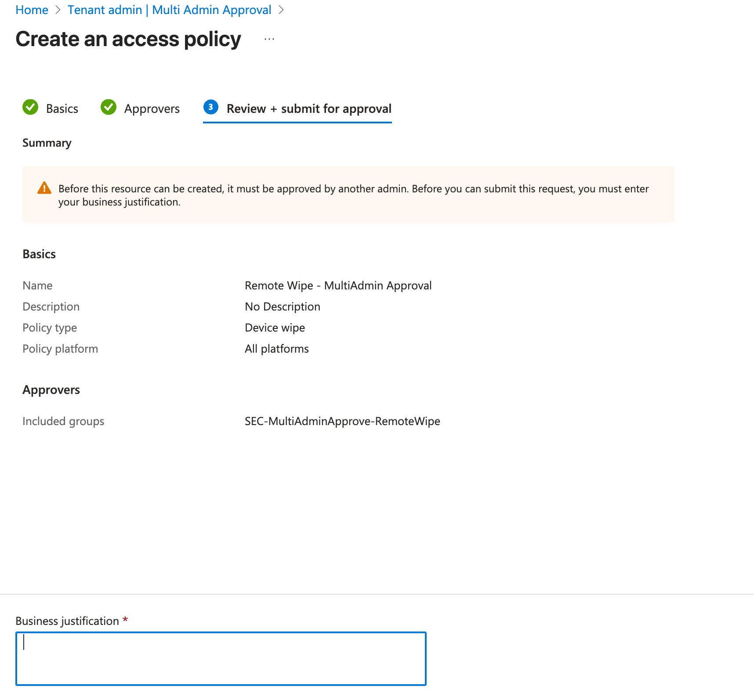Image resolution: width=754 pixels, height=700 pixels.
Task: Click the green checkmark beside Approvers
Action: [109, 107]
